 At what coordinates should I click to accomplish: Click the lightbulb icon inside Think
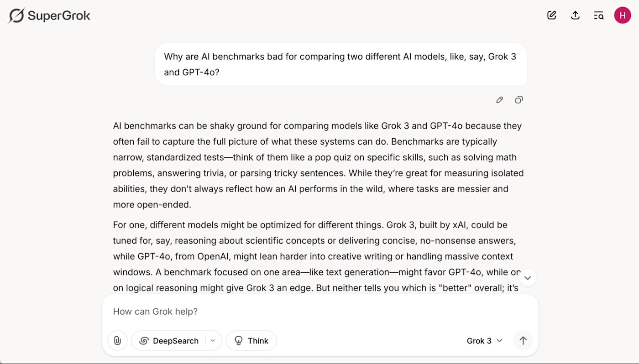238,341
